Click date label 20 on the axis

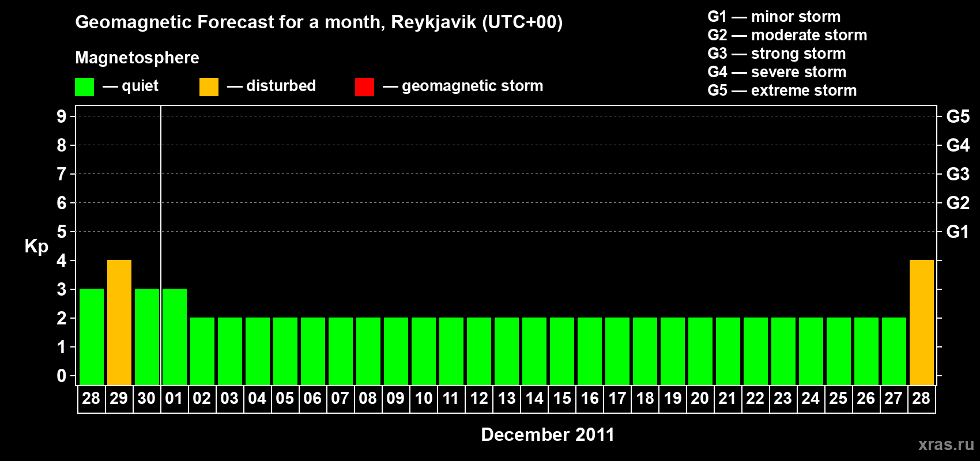(700, 398)
